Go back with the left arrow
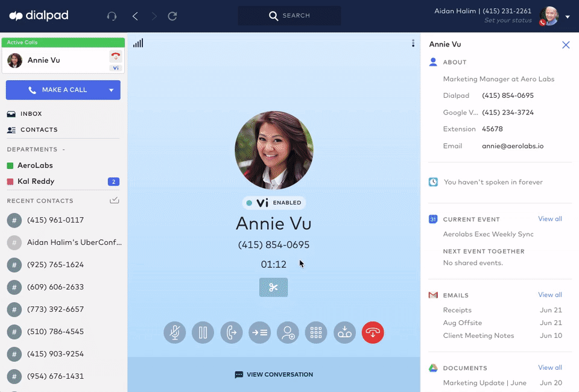 (135, 16)
